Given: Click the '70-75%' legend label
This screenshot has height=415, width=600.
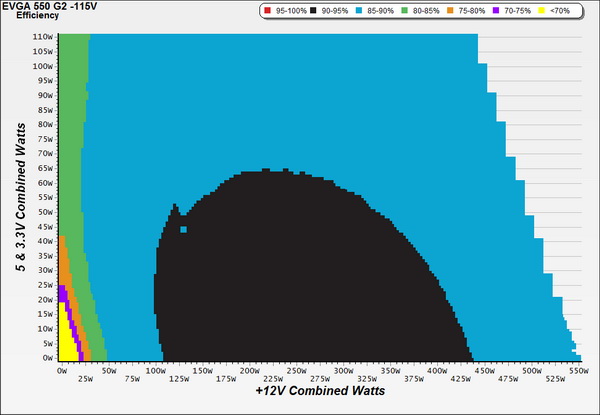Looking at the screenshot, I should [x=517, y=11].
